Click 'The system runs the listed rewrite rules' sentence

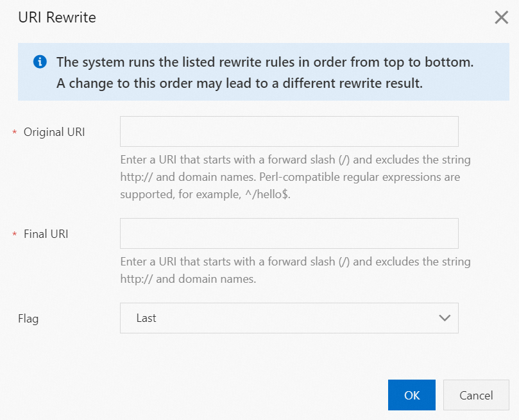pos(265,62)
